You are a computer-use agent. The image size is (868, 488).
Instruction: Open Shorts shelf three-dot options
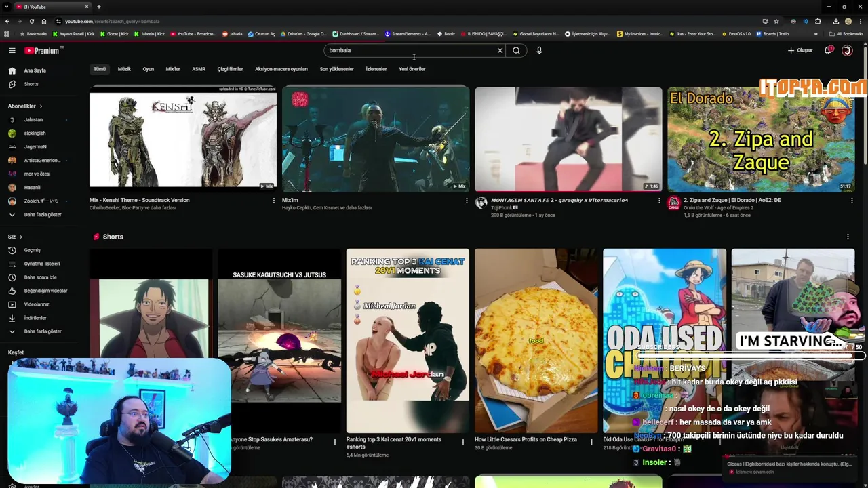click(848, 237)
